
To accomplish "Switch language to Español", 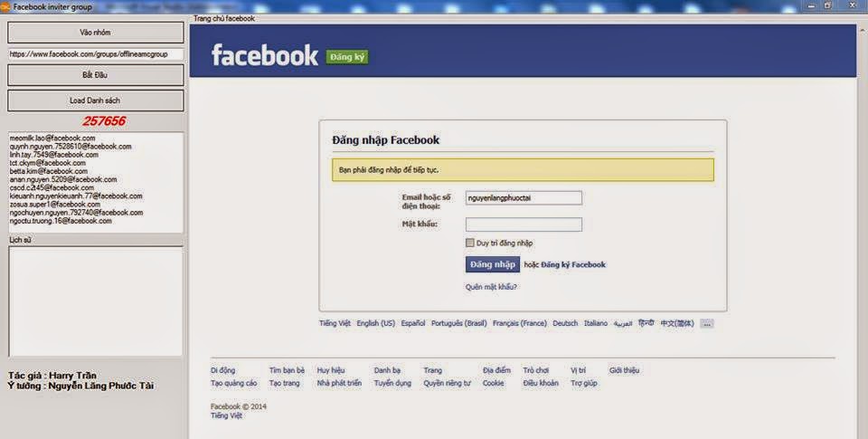I will [x=413, y=323].
